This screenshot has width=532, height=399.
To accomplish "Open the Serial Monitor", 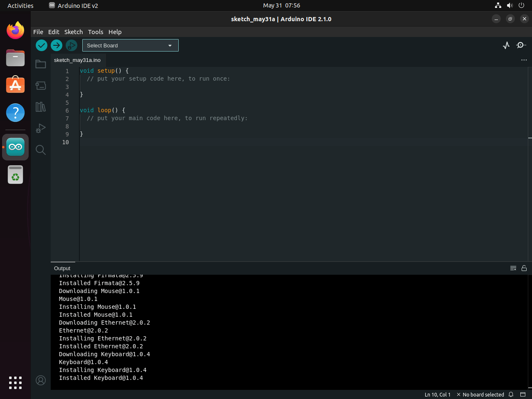I will (x=521, y=45).
